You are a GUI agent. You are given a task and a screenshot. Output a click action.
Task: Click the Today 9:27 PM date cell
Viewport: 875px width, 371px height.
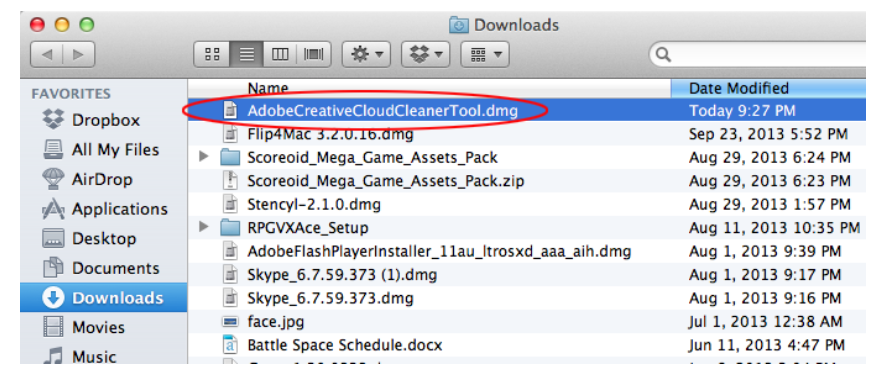742,110
